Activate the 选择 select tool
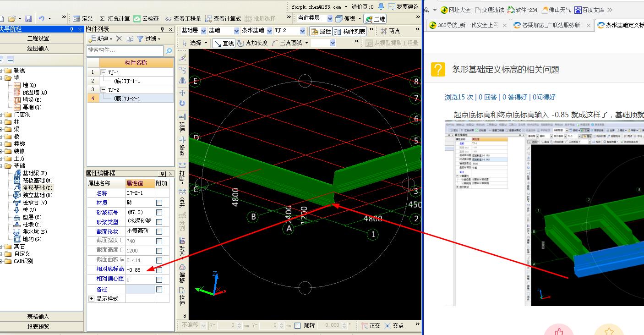The width and height of the screenshot is (644, 335). click(x=195, y=43)
